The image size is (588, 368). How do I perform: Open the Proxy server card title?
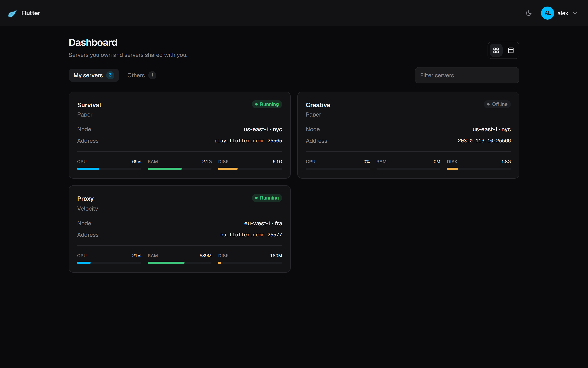click(x=85, y=199)
